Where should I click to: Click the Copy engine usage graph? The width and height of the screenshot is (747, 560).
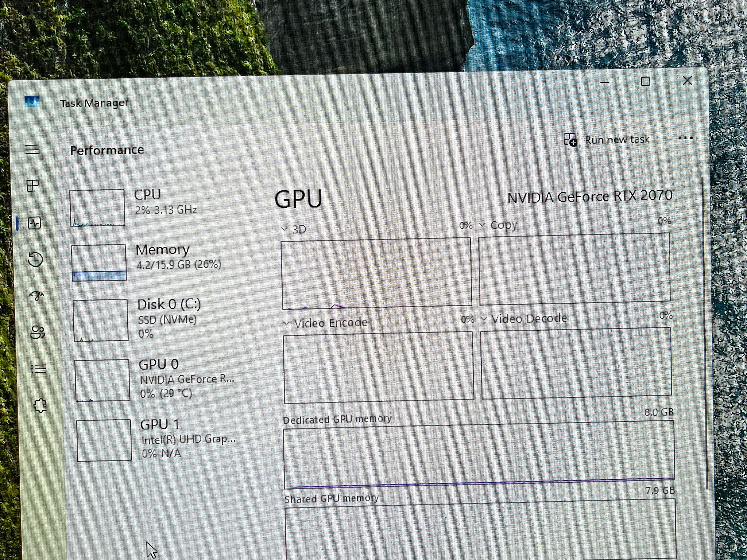574,269
